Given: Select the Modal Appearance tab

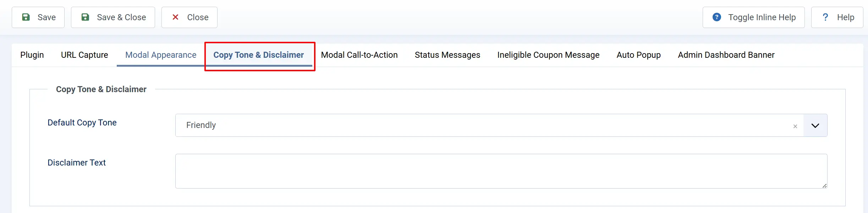Looking at the screenshot, I should click(x=161, y=55).
